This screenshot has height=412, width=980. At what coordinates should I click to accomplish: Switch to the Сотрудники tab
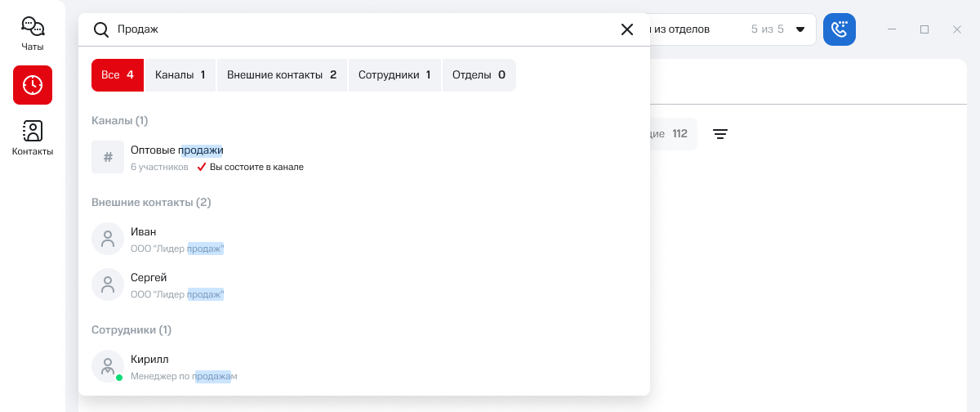point(394,75)
